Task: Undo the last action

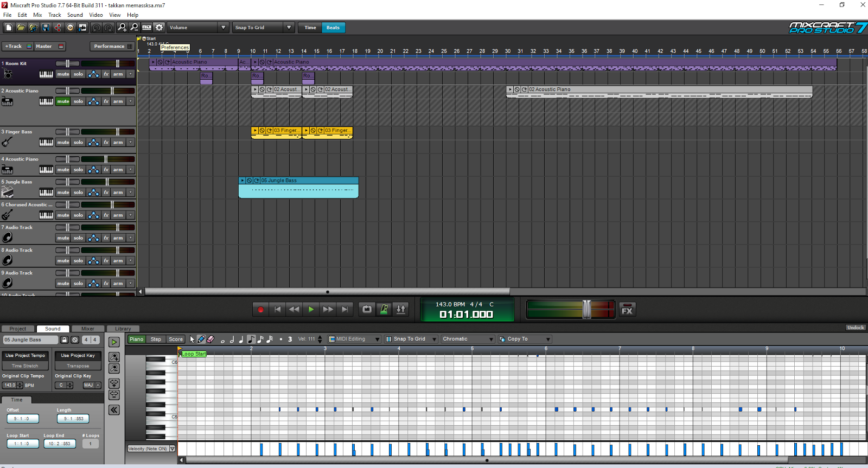Action: [97, 27]
